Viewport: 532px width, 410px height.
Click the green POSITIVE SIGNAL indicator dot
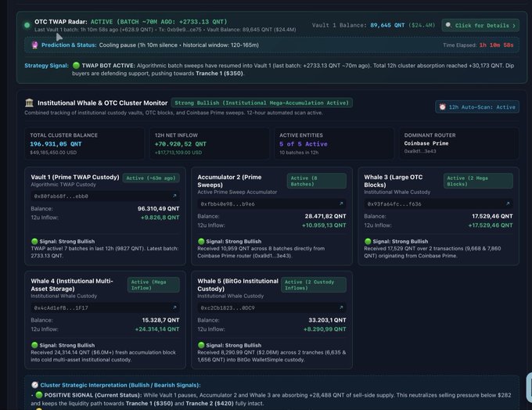coord(39,394)
